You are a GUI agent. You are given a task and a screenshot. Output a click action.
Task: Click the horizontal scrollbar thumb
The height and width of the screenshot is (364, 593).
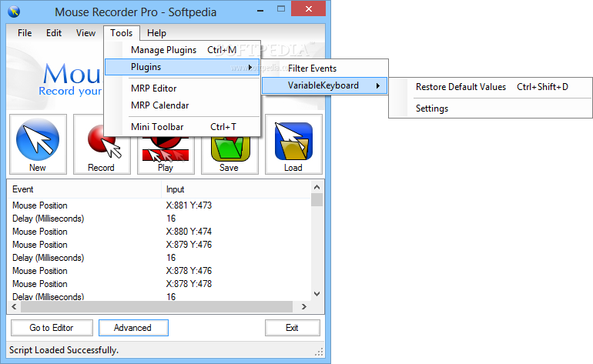[x=156, y=306]
